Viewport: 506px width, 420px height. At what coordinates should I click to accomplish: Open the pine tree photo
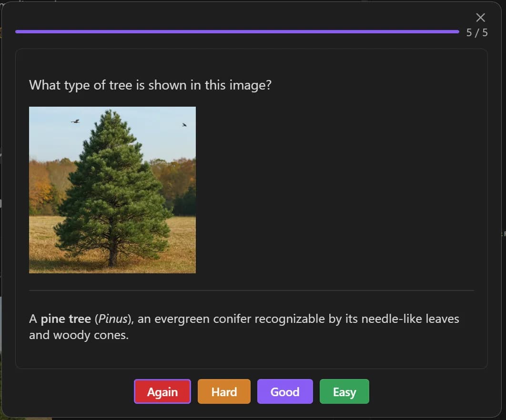coord(112,190)
